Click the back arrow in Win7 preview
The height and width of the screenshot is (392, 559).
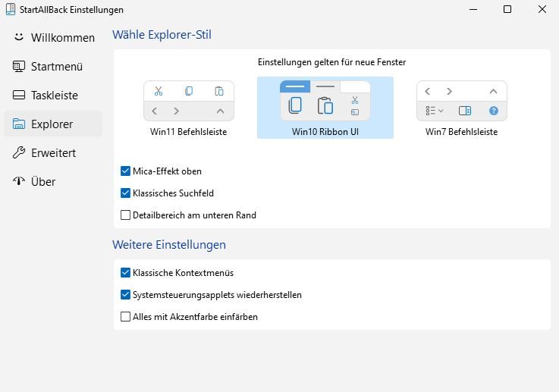coord(428,92)
